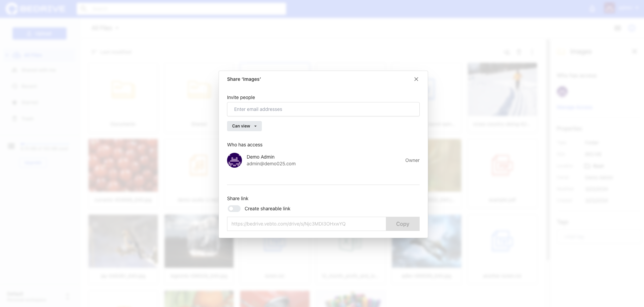This screenshot has height=307, width=644.
Task: Click the Trash icon in sidebar
Action: tap(15, 119)
